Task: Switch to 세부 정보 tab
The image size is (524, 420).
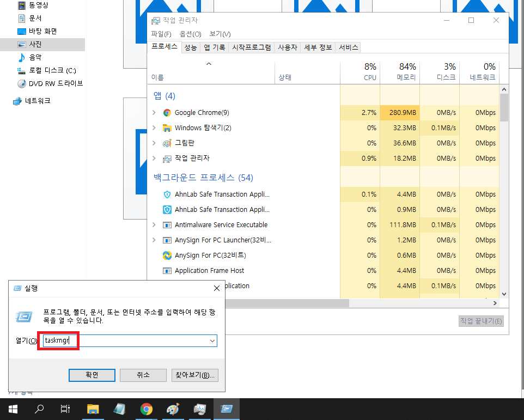Action: [318, 47]
